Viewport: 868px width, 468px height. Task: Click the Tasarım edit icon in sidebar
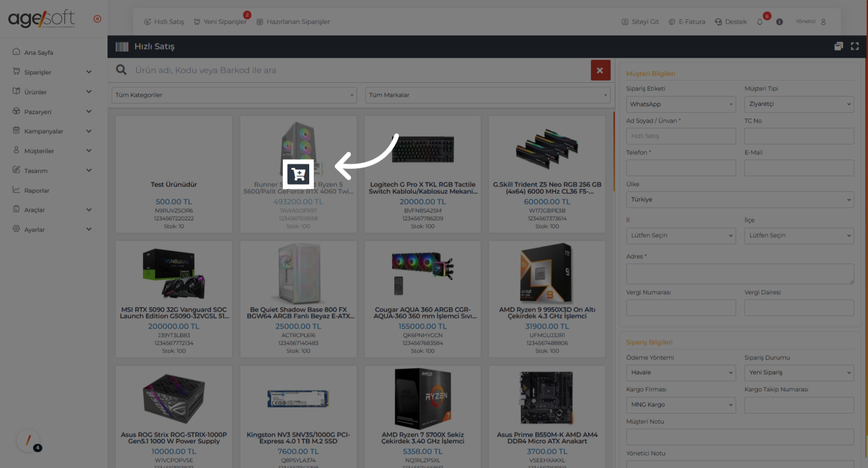pyautogui.click(x=16, y=170)
